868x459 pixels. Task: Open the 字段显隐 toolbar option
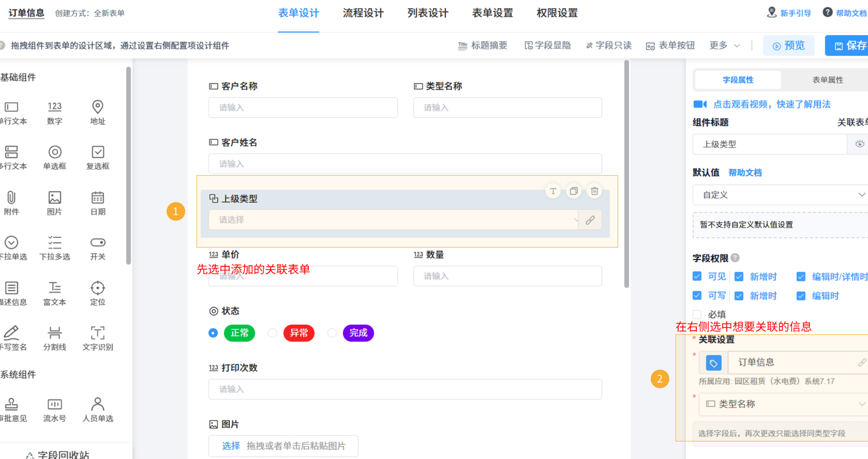tap(548, 46)
